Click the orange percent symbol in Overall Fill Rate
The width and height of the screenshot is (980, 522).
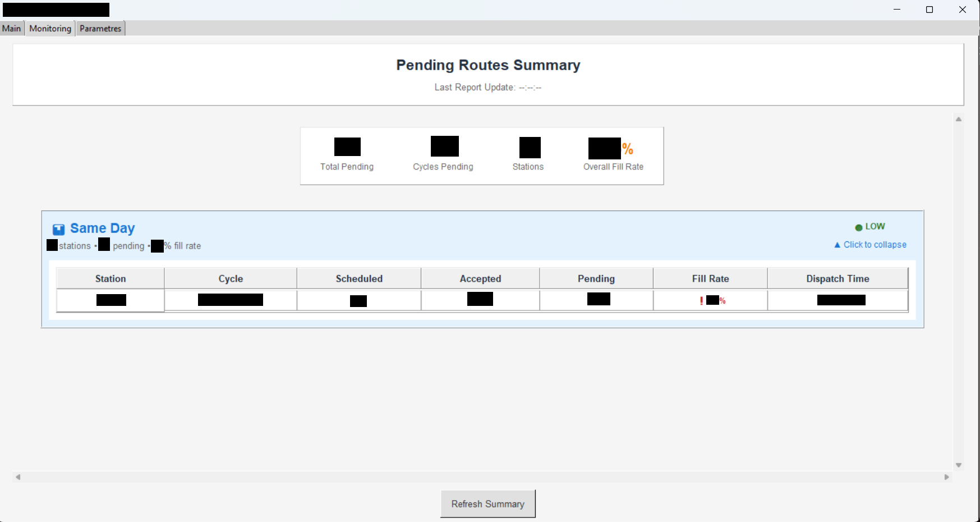[628, 149]
